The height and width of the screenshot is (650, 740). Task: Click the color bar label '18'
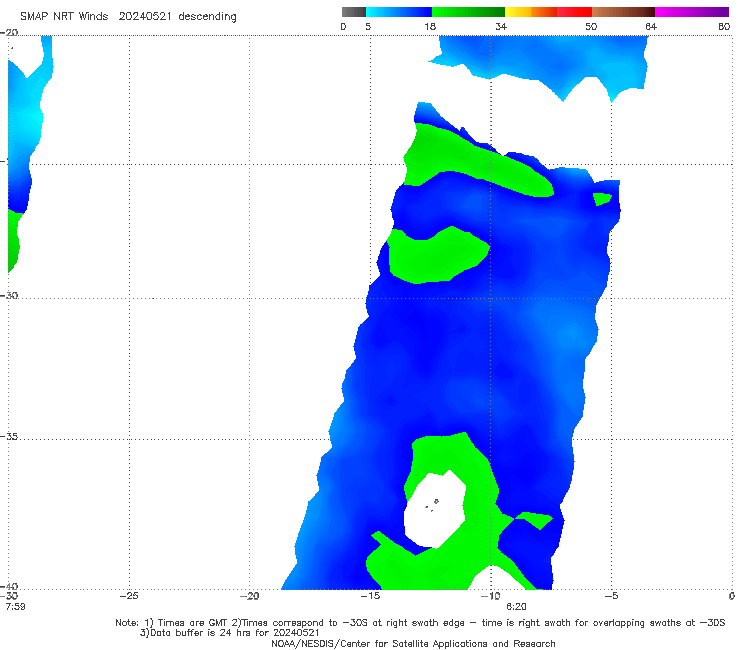click(x=430, y=27)
